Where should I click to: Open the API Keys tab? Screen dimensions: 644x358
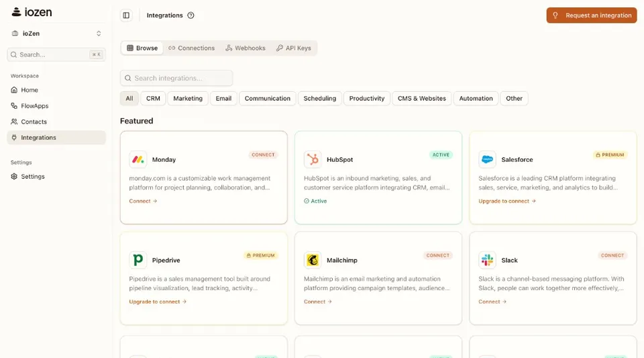[294, 48]
